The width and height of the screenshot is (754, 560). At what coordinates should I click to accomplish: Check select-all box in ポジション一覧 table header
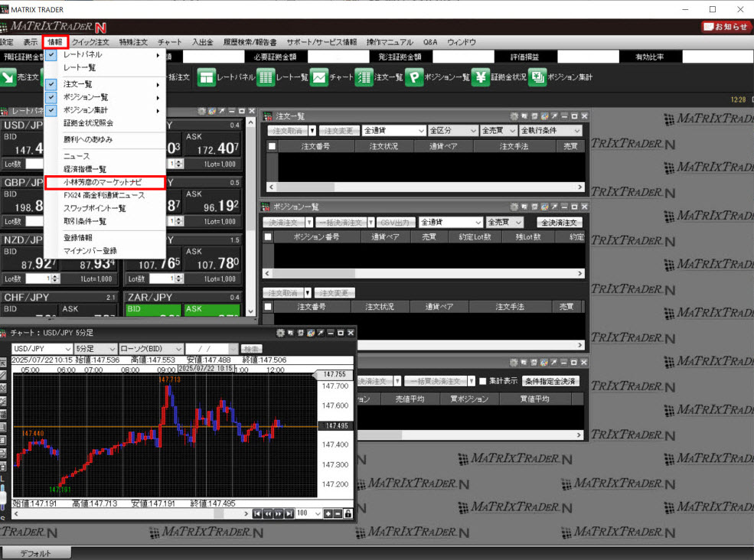point(269,236)
